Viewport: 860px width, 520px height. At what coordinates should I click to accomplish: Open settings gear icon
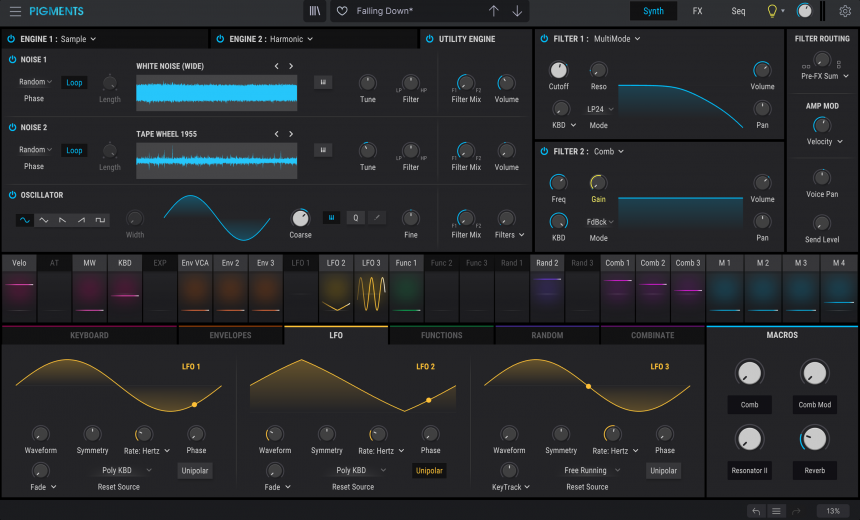(x=845, y=11)
